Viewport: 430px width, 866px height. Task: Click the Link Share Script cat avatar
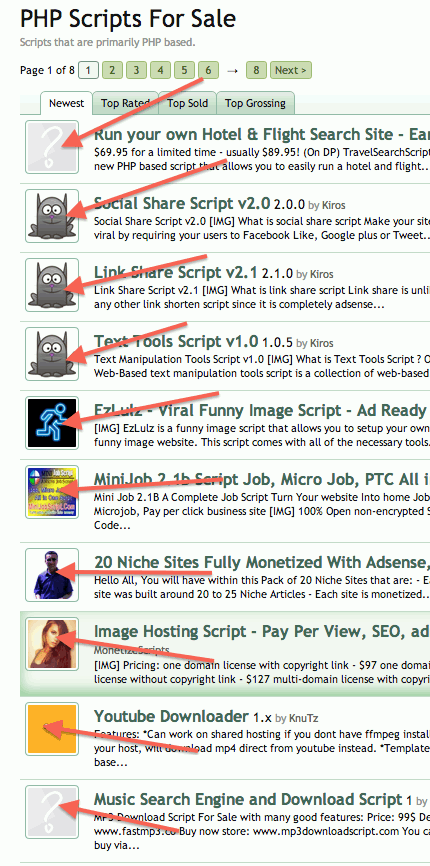pos(52,285)
